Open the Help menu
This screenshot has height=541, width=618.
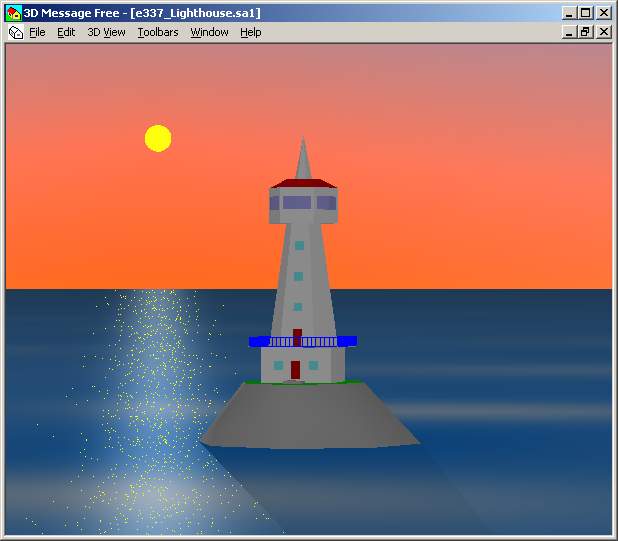coord(251,32)
